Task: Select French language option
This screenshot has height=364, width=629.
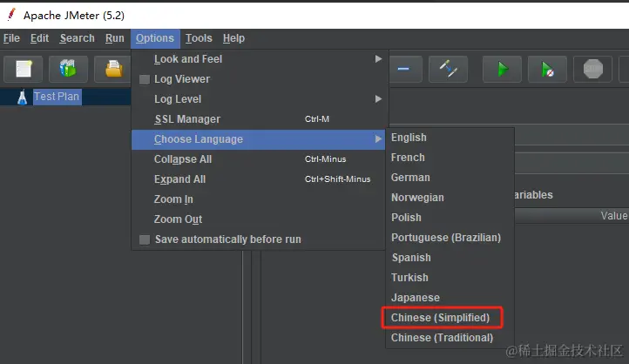Action: 450,158
